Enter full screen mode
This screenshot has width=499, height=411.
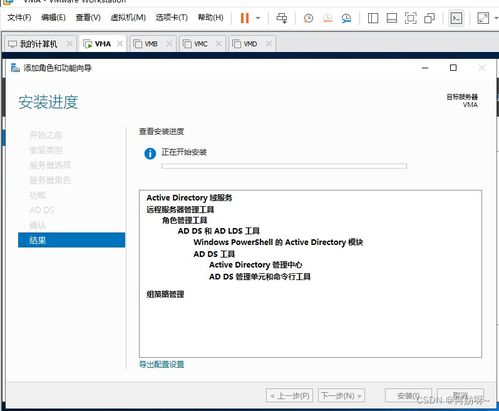pyautogui.click(x=410, y=18)
